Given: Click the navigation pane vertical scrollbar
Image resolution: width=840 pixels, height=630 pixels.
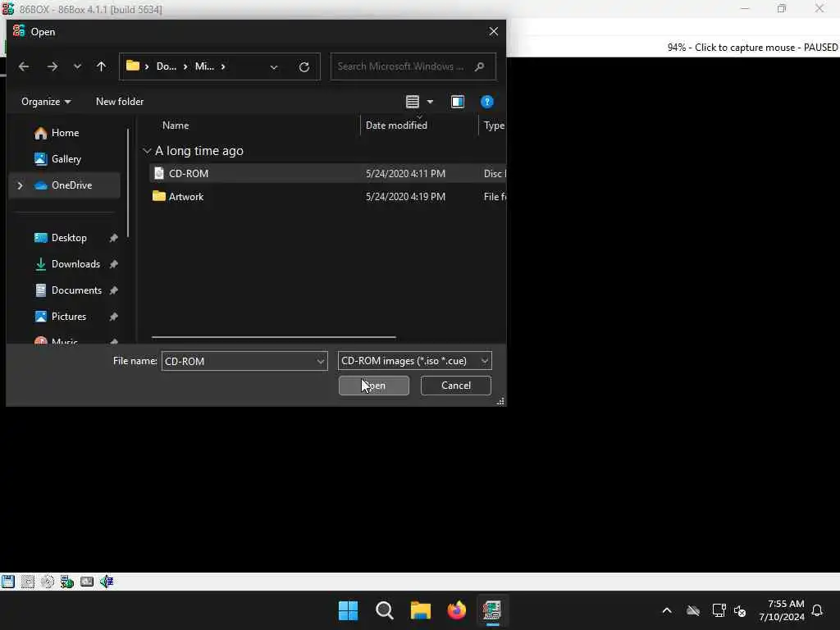Looking at the screenshot, I should (x=128, y=183).
